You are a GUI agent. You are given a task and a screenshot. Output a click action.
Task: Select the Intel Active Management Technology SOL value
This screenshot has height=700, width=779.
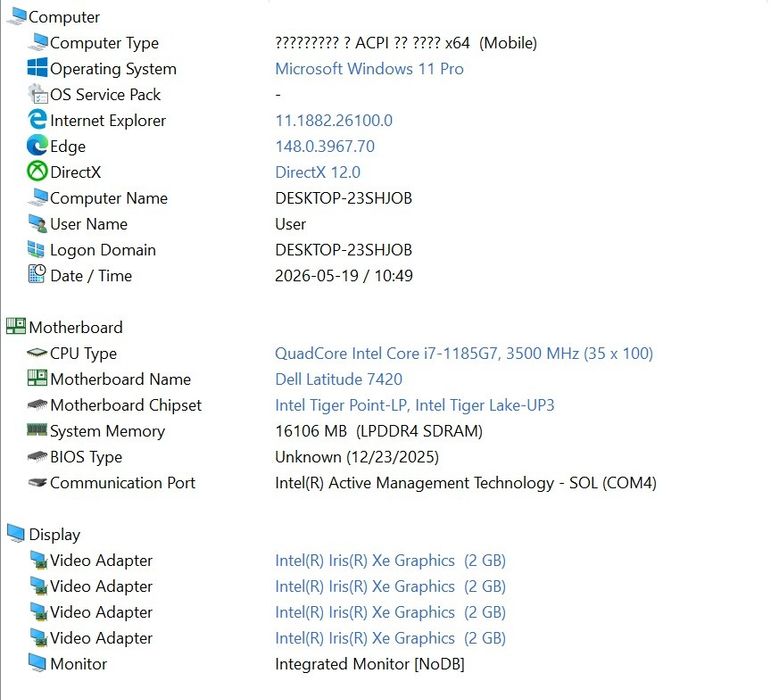(466, 483)
